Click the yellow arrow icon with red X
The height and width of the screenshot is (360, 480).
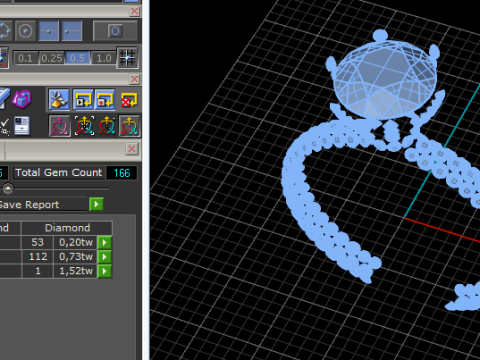[x=129, y=99]
